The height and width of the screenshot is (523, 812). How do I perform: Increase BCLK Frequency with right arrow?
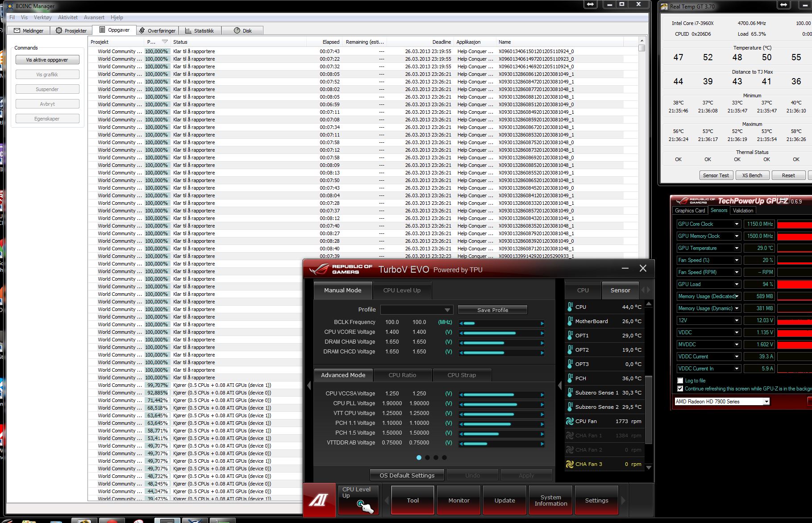(542, 323)
